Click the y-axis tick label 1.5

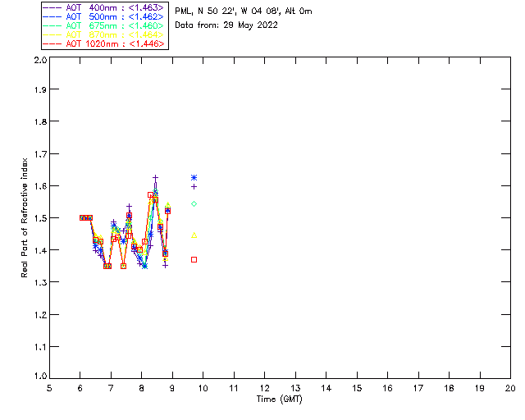pos(40,218)
